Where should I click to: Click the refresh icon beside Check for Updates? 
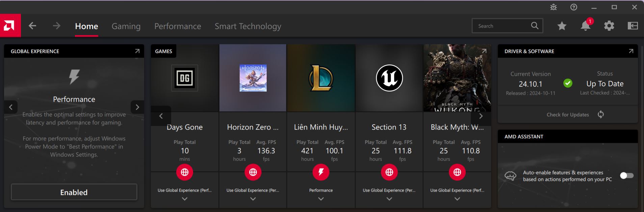pos(601,114)
